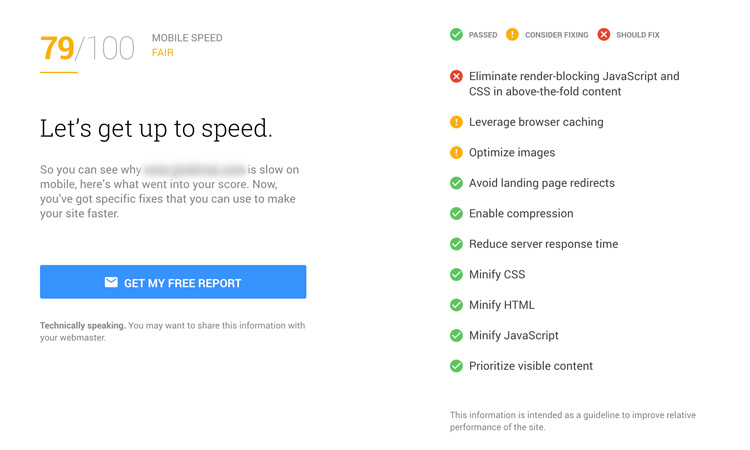Image resolution: width=750 pixels, height=450 pixels.
Task: Click the red Should Fix legend icon
Action: (604, 34)
